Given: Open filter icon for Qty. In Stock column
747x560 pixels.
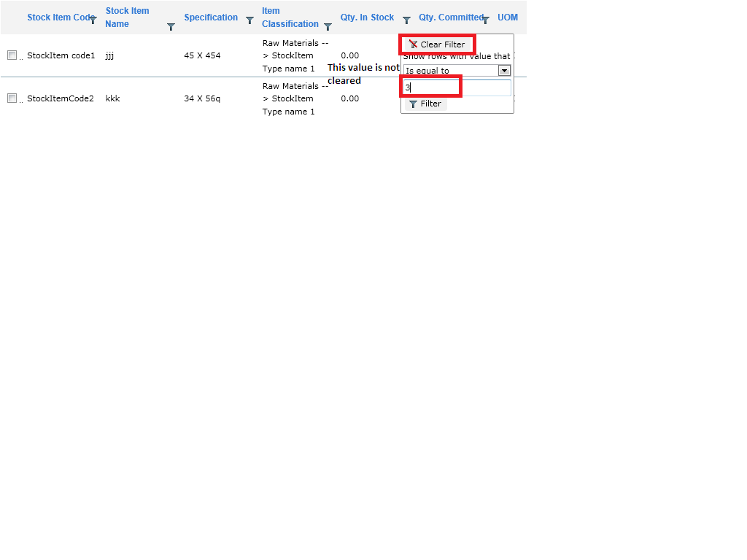Looking at the screenshot, I should tap(406, 20).
